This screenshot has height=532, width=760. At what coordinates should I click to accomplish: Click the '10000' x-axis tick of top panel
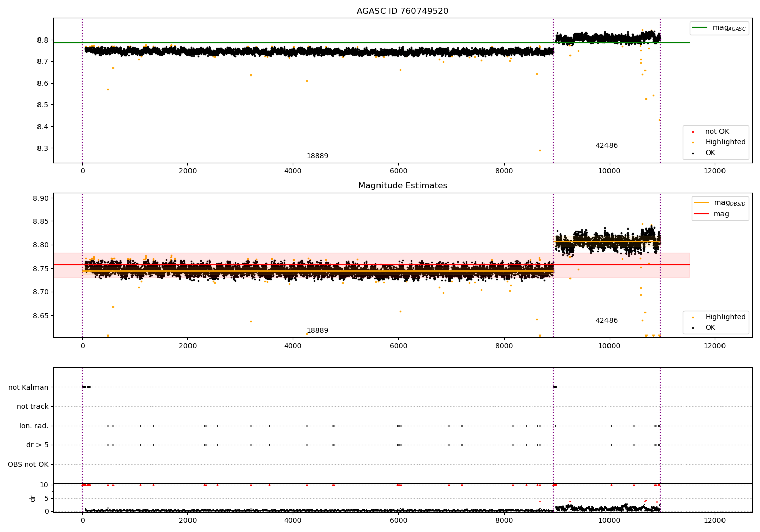(609, 171)
